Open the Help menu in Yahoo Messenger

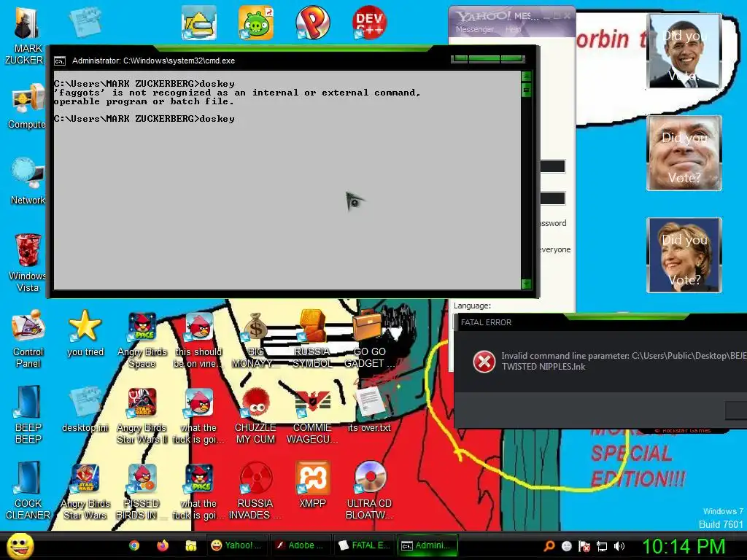click(513, 29)
